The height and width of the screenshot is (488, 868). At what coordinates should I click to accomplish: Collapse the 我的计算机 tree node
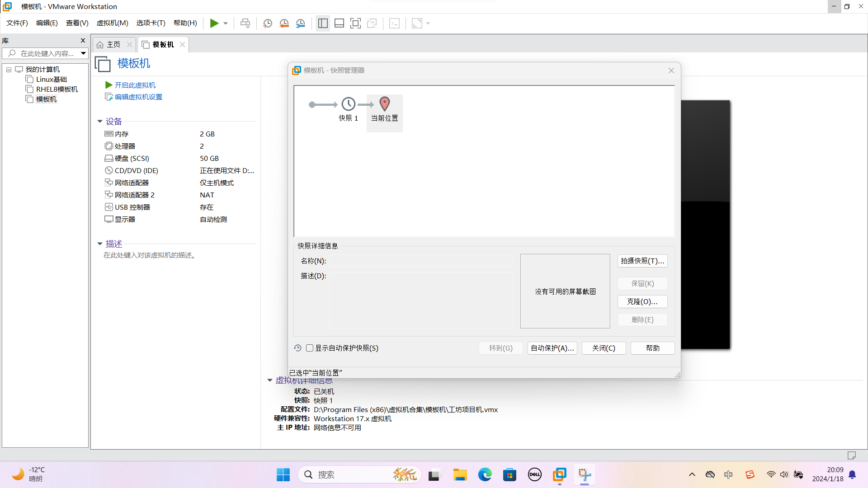coord(9,70)
